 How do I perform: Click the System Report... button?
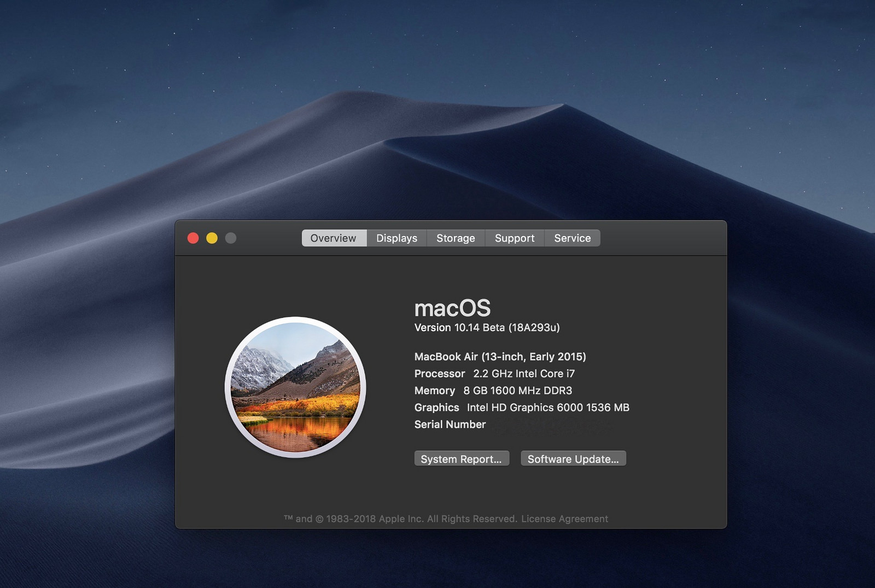(462, 459)
